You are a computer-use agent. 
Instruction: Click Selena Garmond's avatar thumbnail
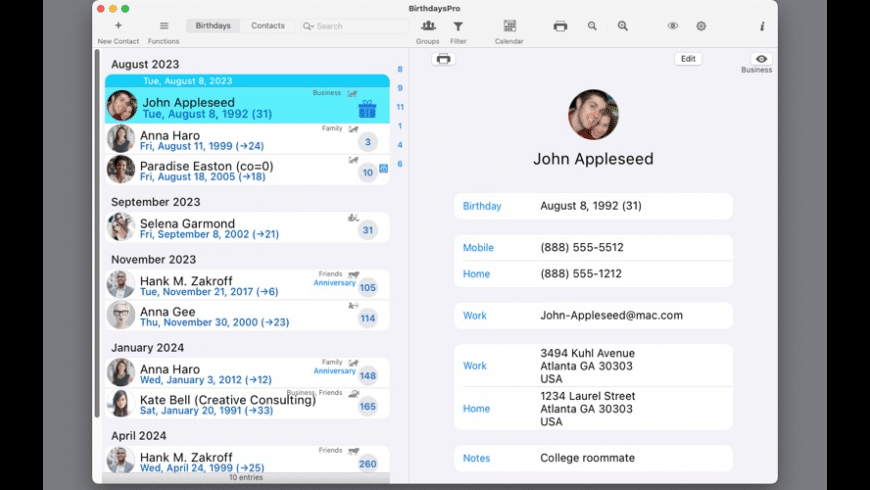point(120,227)
